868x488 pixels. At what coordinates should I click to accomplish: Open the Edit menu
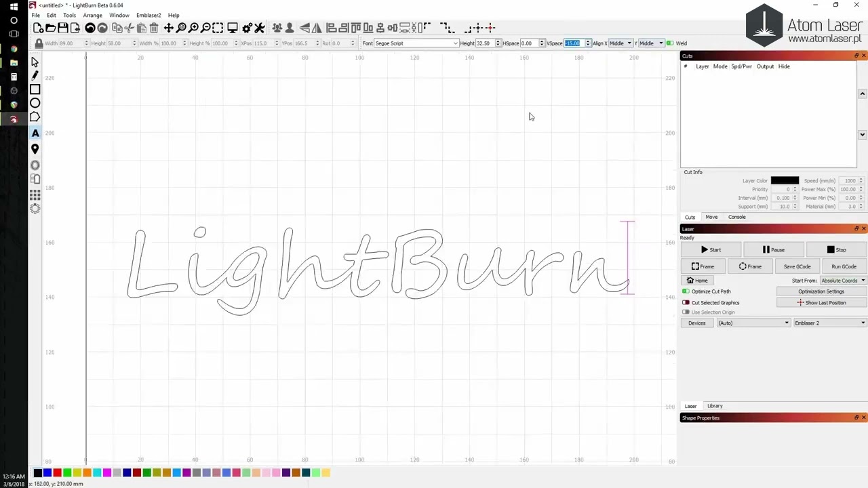[x=52, y=15]
